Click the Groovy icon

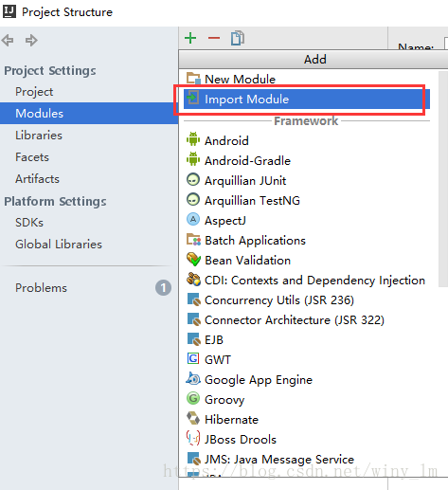click(193, 398)
